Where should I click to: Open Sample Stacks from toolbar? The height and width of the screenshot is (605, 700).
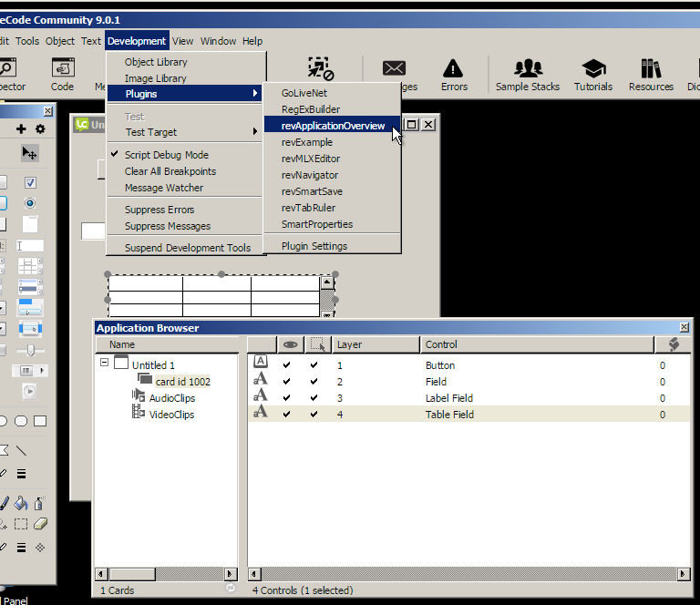[x=528, y=74]
